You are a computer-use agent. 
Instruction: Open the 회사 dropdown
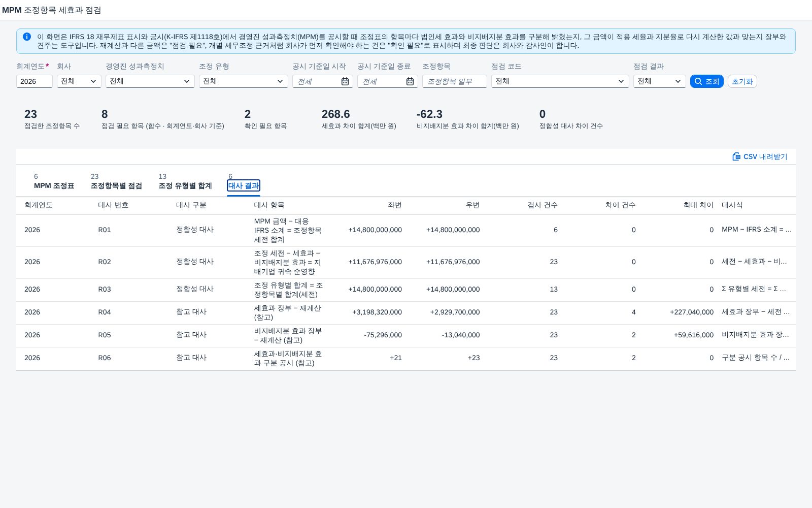(79, 81)
